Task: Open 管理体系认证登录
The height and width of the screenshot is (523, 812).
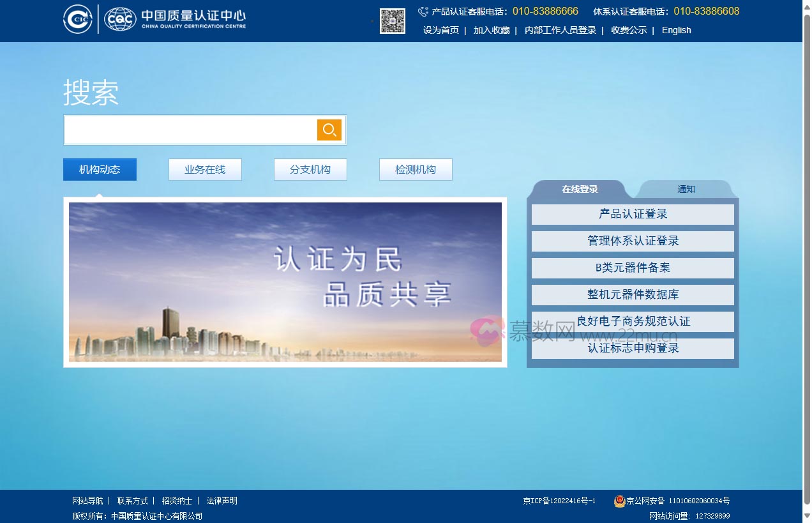Action: tap(633, 241)
